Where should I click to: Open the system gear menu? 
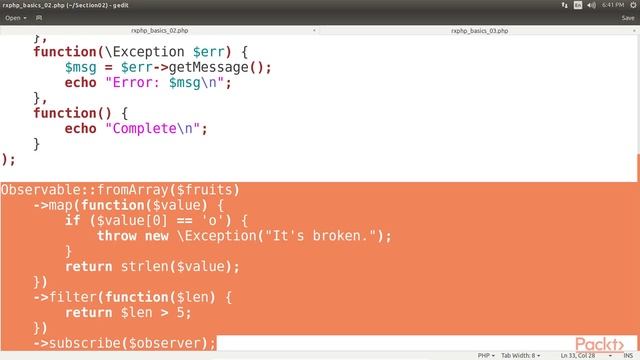tap(633, 5)
